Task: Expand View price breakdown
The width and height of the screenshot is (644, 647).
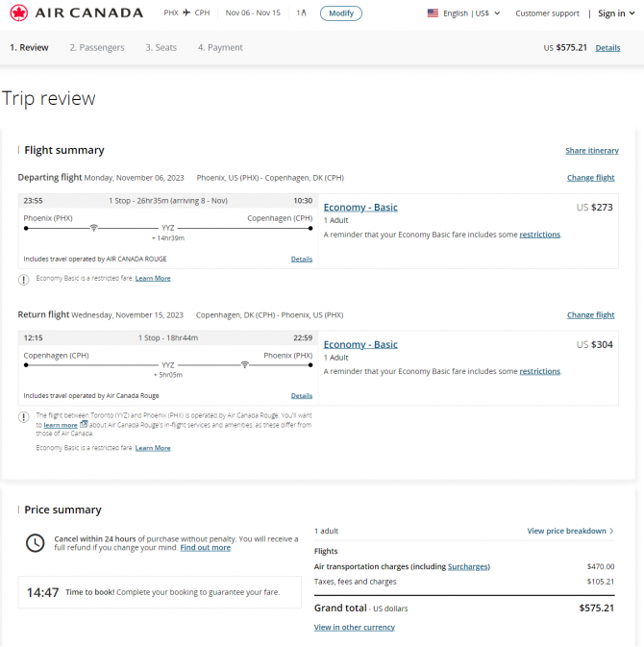Action: click(570, 531)
